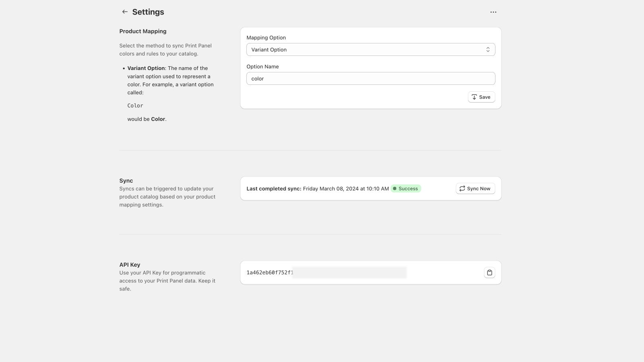Viewport: 644px width, 362px height.
Task: Click the Sync section heading
Action: pyautogui.click(x=126, y=181)
